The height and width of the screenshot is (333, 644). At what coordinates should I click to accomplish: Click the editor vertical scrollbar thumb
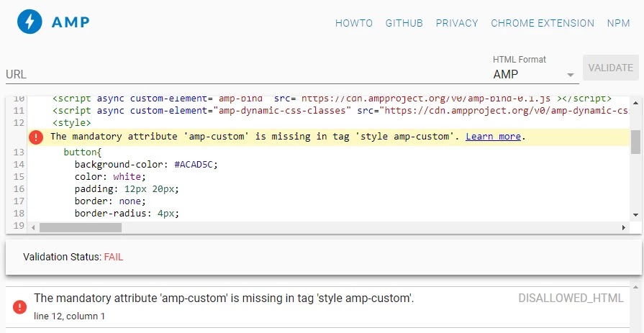[635, 142]
